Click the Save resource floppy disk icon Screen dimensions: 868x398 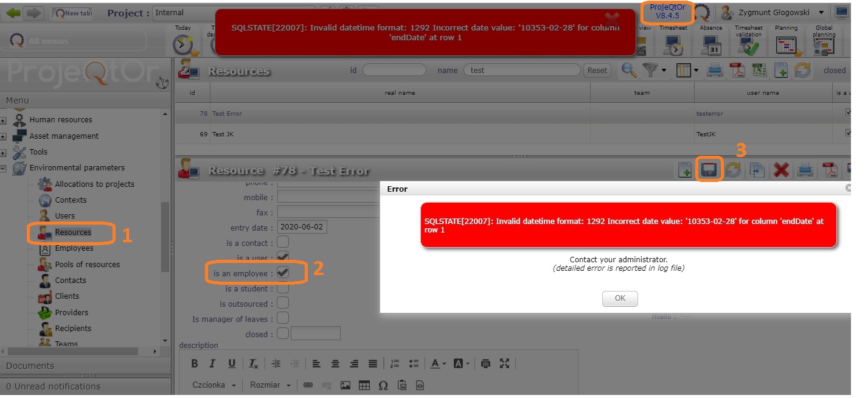(x=708, y=170)
